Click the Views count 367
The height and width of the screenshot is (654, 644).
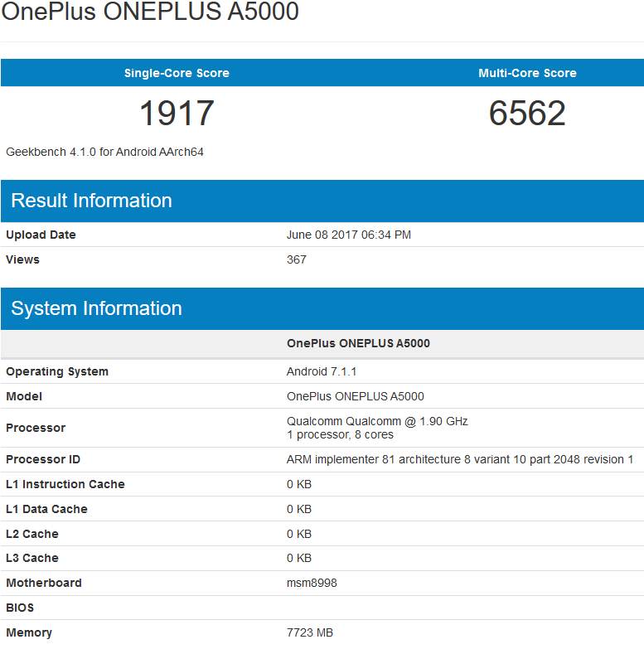[297, 259]
